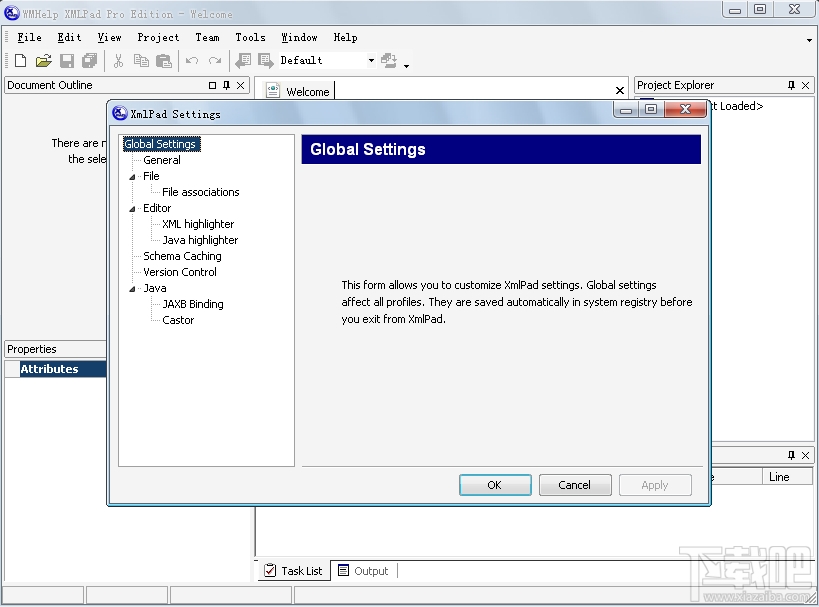Switch to the Welcome tab
This screenshot has height=607, width=819.
298,91
